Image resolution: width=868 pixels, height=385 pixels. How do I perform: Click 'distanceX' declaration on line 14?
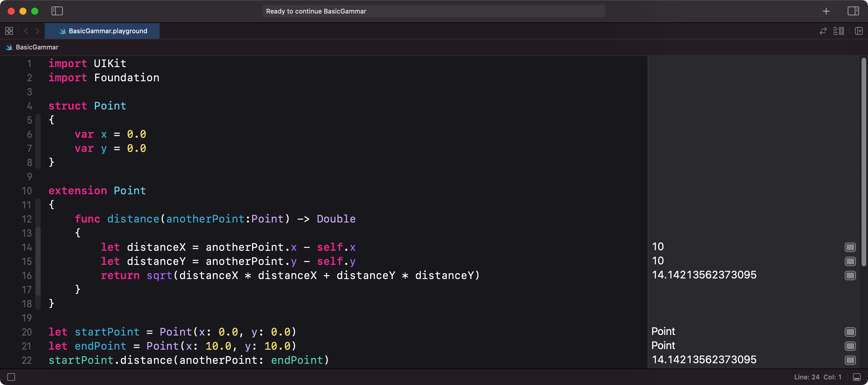(156, 247)
